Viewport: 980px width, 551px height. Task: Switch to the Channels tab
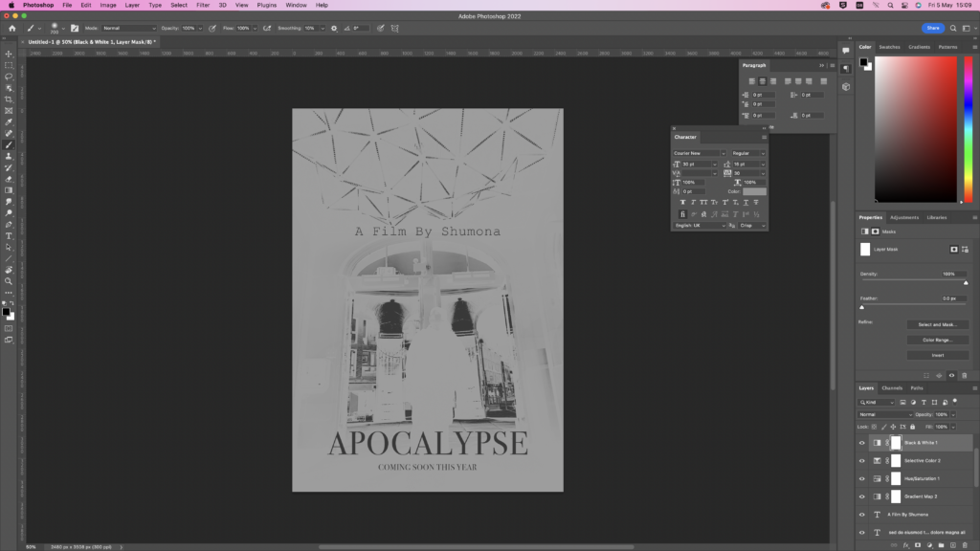pyautogui.click(x=892, y=387)
